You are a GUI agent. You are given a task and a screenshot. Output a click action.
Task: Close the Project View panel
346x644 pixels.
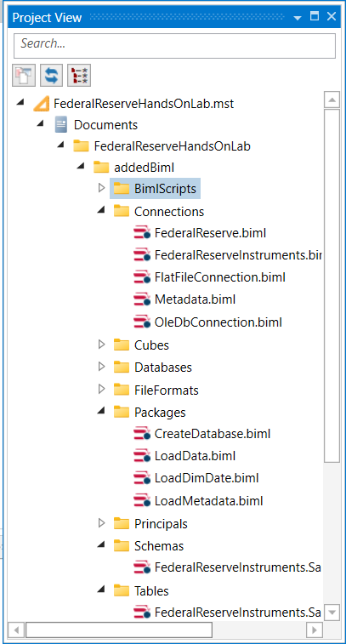(x=332, y=16)
